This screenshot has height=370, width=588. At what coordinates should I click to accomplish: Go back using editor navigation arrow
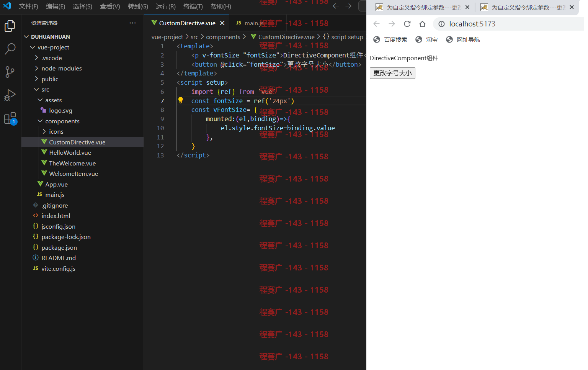coord(336,6)
